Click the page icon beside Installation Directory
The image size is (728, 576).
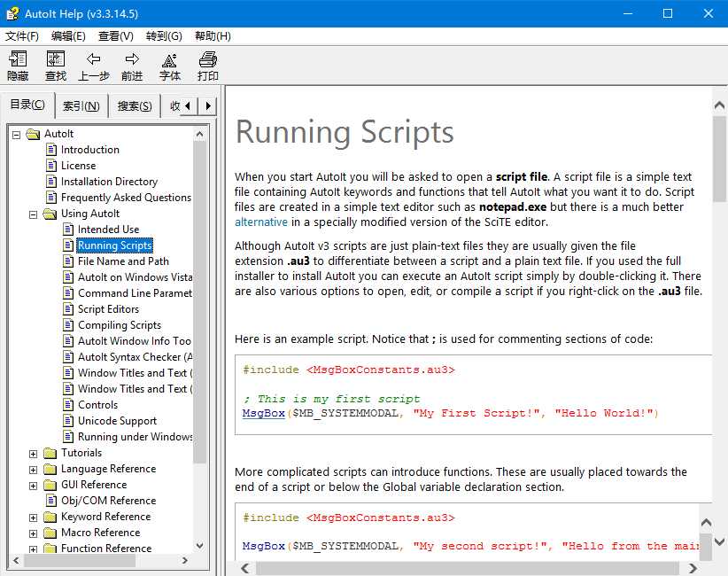(51, 181)
